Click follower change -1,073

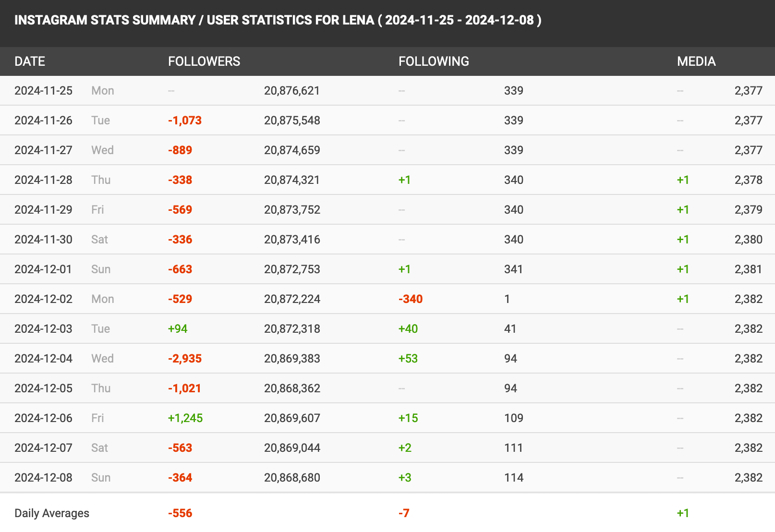(x=185, y=121)
